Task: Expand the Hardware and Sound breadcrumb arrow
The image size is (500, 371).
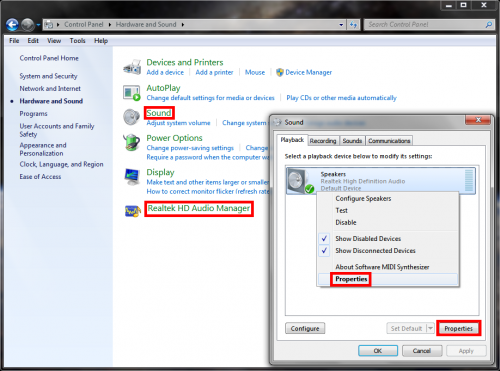Action: [x=183, y=25]
